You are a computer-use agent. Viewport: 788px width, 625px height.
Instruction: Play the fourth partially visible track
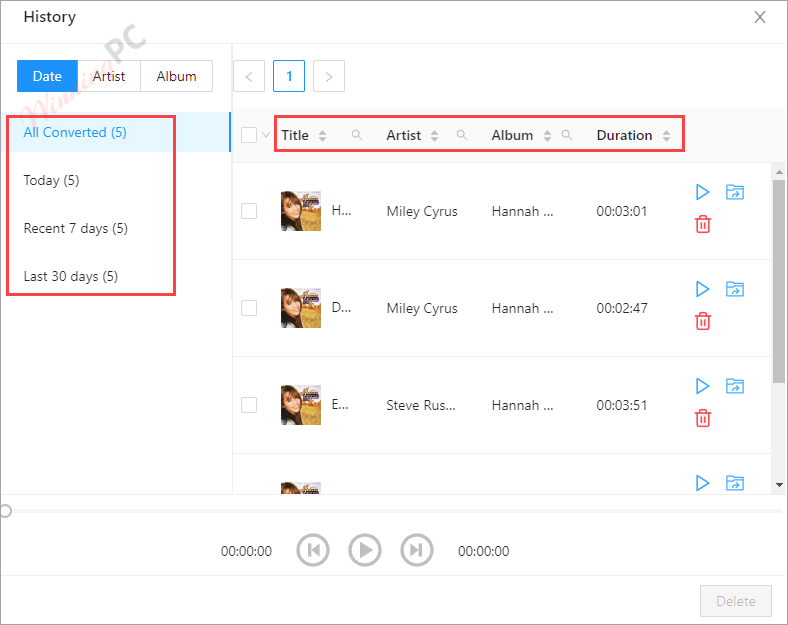tap(702, 483)
